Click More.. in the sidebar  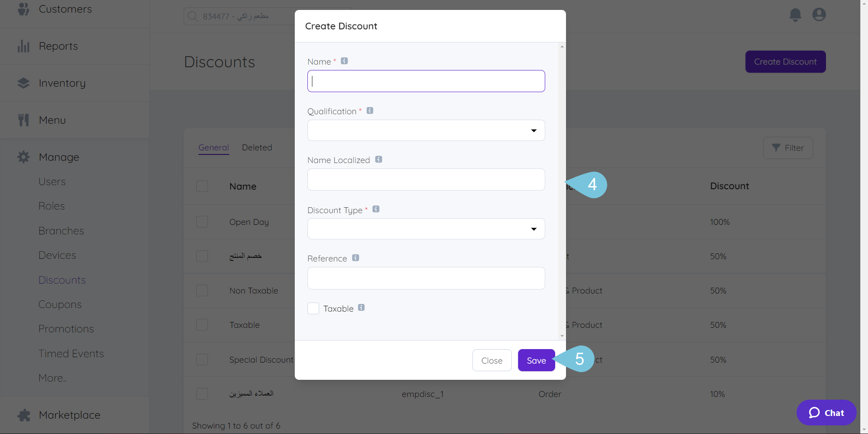[52, 378]
